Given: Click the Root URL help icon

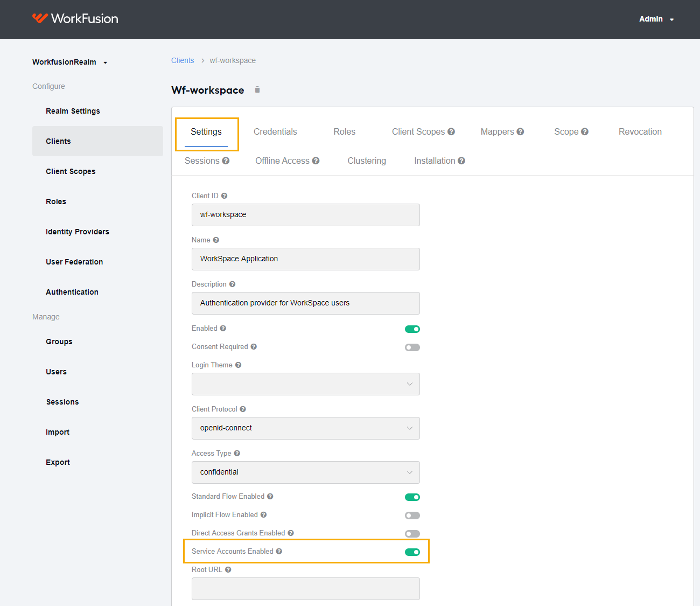Looking at the screenshot, I should coord(228,570).
